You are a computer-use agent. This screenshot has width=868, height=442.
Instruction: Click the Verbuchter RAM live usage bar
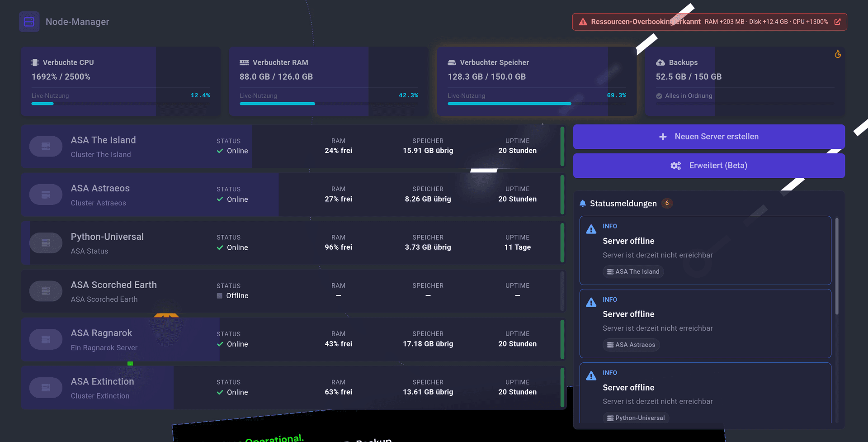click(x=329, y=104)
